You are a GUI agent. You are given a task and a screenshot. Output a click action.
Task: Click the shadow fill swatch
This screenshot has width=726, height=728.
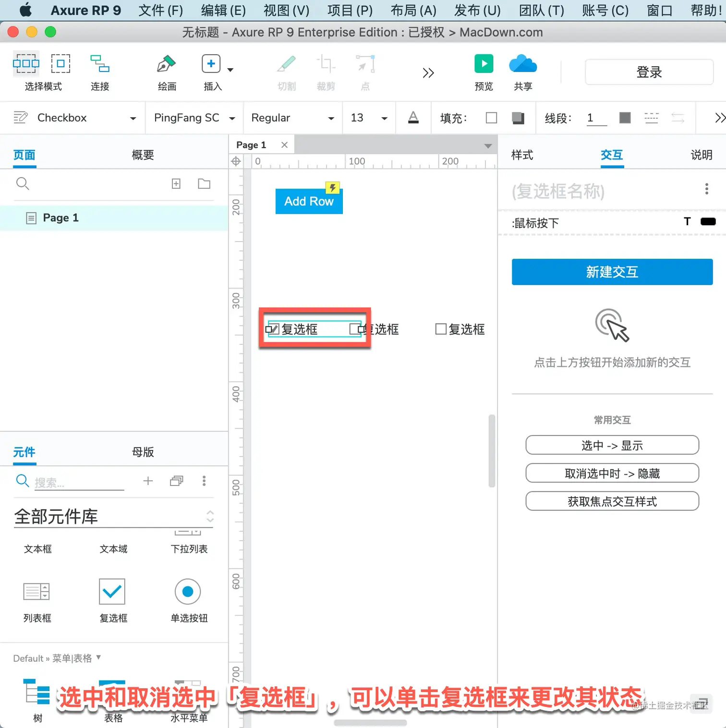tap(518, 118)
